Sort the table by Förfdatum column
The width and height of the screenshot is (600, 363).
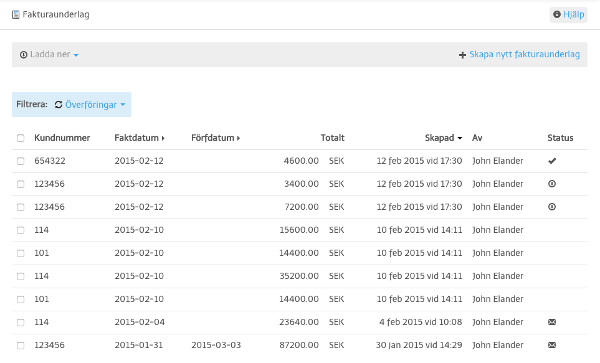coord(215,138)
